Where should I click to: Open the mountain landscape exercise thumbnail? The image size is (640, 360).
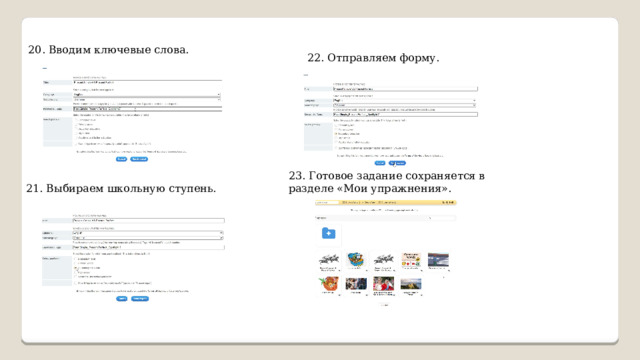click(x=411, y=284)
